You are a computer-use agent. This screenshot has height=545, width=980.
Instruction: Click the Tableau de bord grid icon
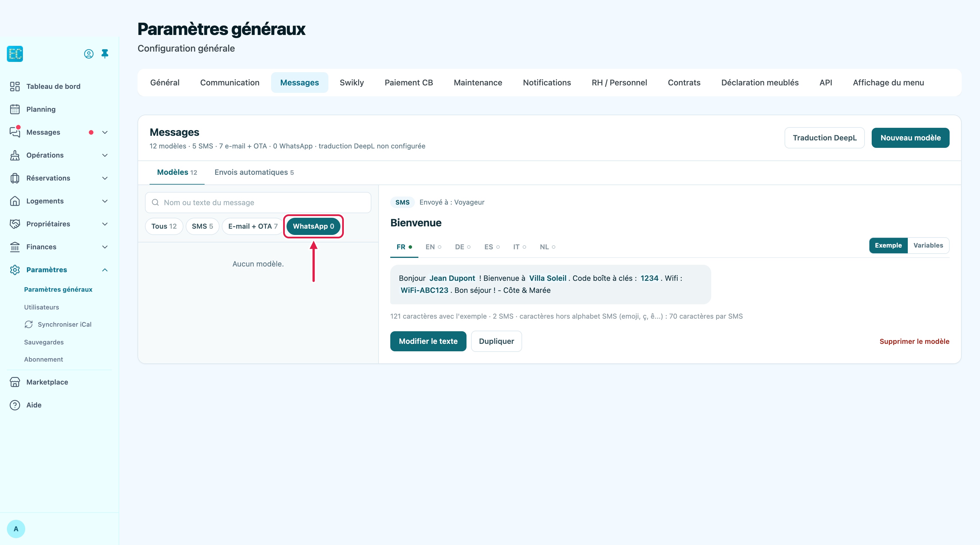click(x=15, y=86)
